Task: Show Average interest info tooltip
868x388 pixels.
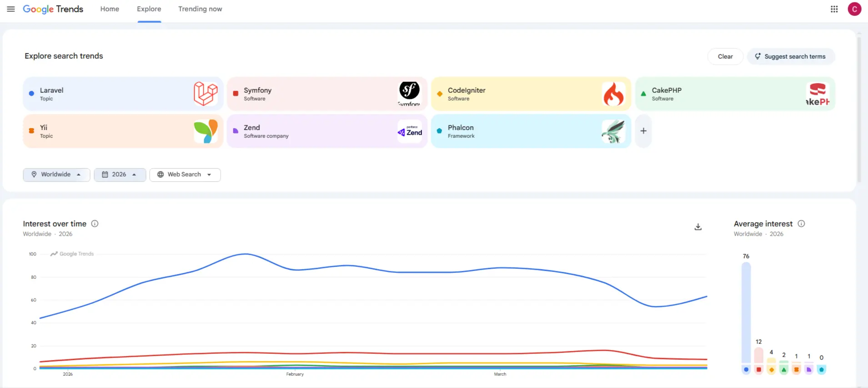Action: click(x=801, y=223)
